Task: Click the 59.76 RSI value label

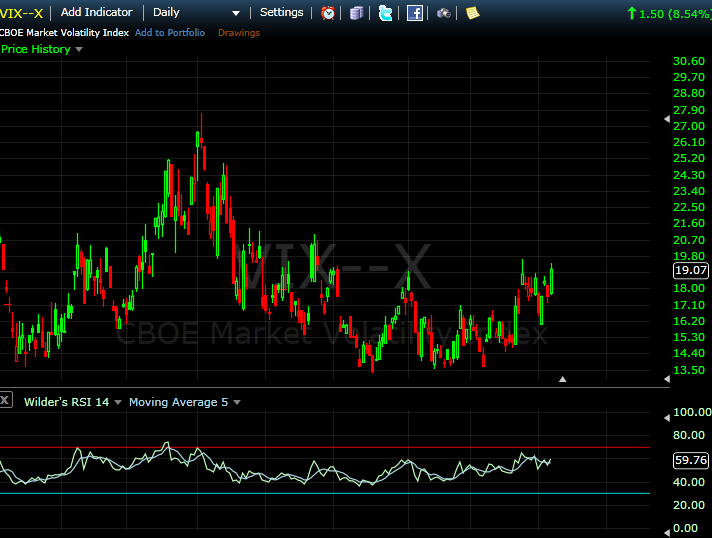Action: pyautogui.click(x=690, y=460)
